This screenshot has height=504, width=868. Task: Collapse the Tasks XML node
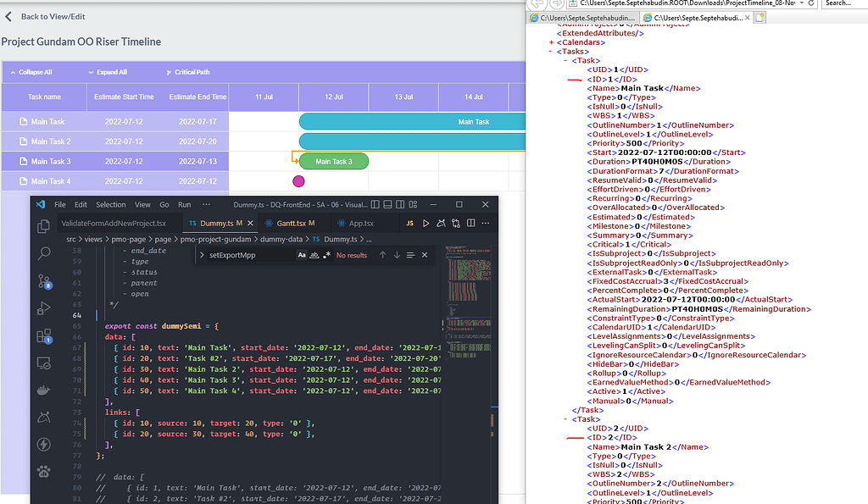(x=551, y=52)
